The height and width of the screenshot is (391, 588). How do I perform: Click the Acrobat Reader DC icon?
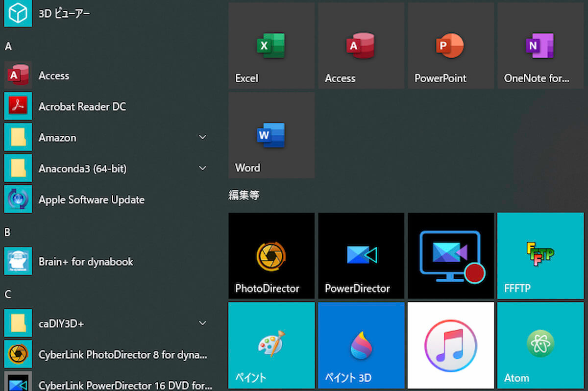[x=18, y=106]
